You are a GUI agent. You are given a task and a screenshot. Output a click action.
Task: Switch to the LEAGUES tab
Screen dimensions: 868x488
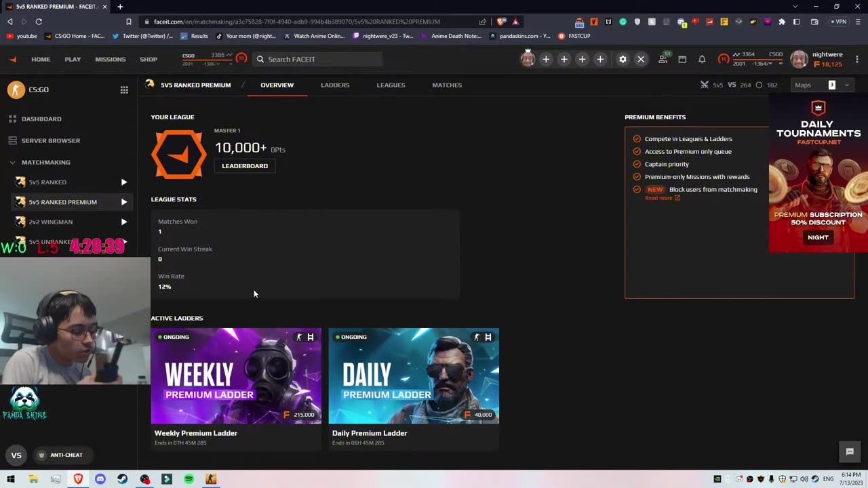pos(391,85)
